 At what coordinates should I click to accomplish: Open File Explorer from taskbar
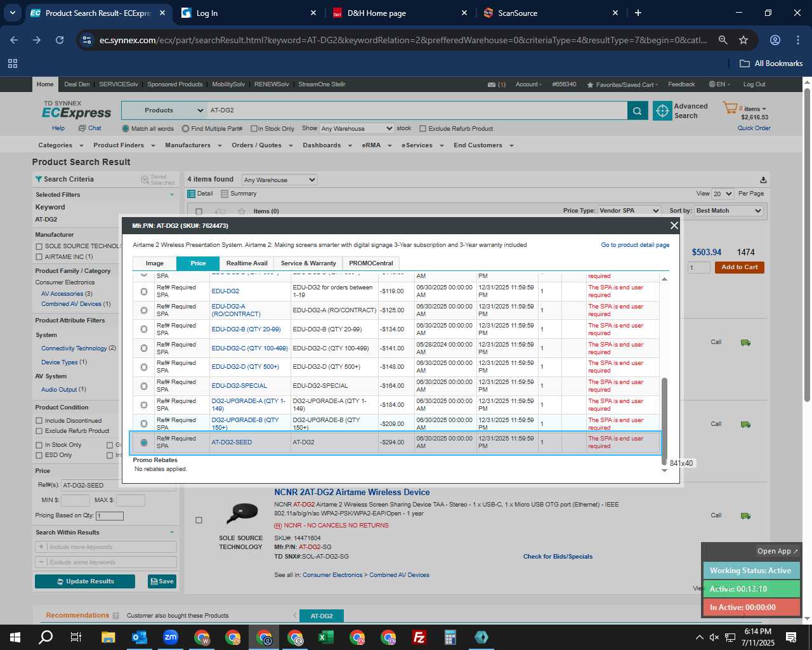click(x=108, y=637)
